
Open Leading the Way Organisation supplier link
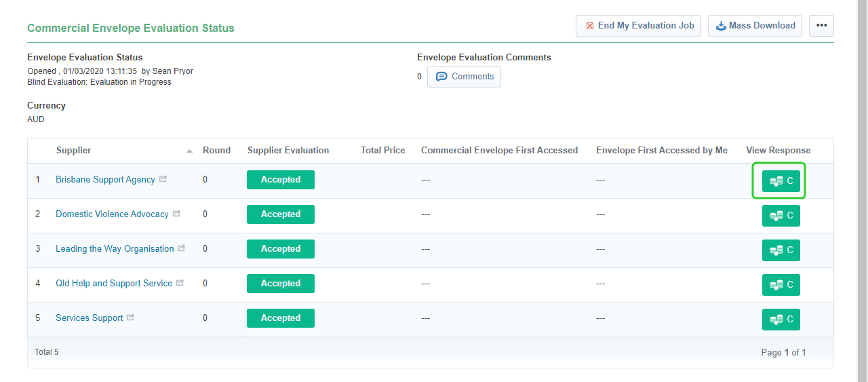[x=115, y=249]
